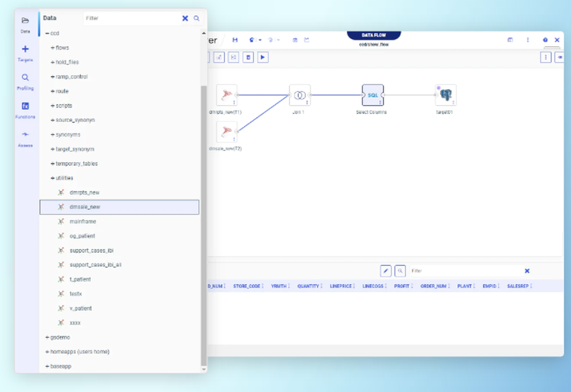Viewport: 571px width, 392px height.
Task: Click the delete trash icon in flow toolbar
Action: click(248, 57)
